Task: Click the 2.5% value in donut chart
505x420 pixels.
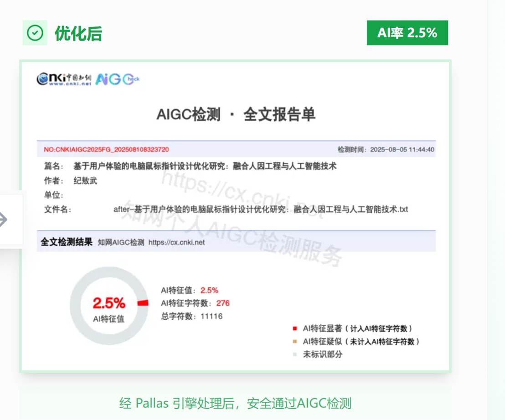Action: pyautogui.click(x=109, y=303)
